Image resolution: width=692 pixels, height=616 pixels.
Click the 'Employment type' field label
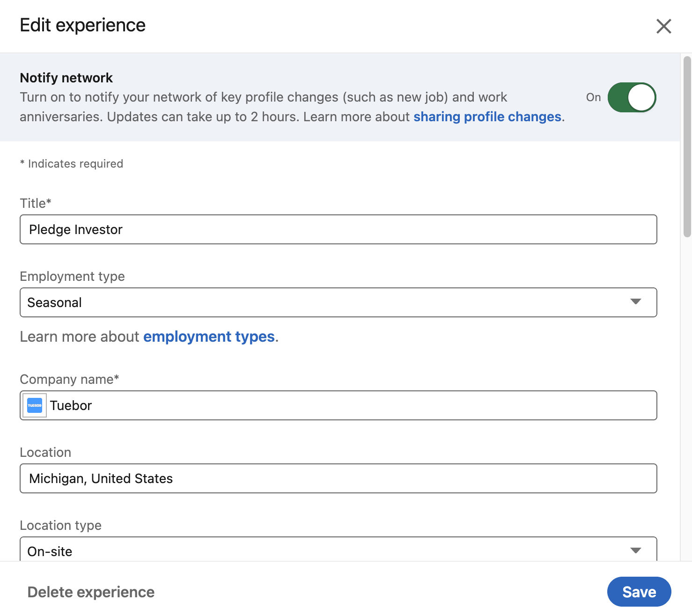click(72, 276)
